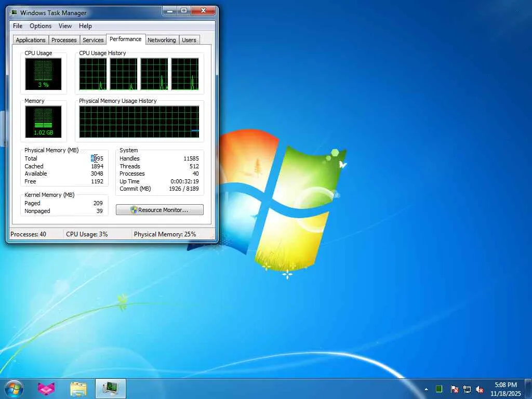This screenshot has height=399, width=532.
Task: Open Resource Monitor
Action: pyautogui.click(x=159, y=210)
